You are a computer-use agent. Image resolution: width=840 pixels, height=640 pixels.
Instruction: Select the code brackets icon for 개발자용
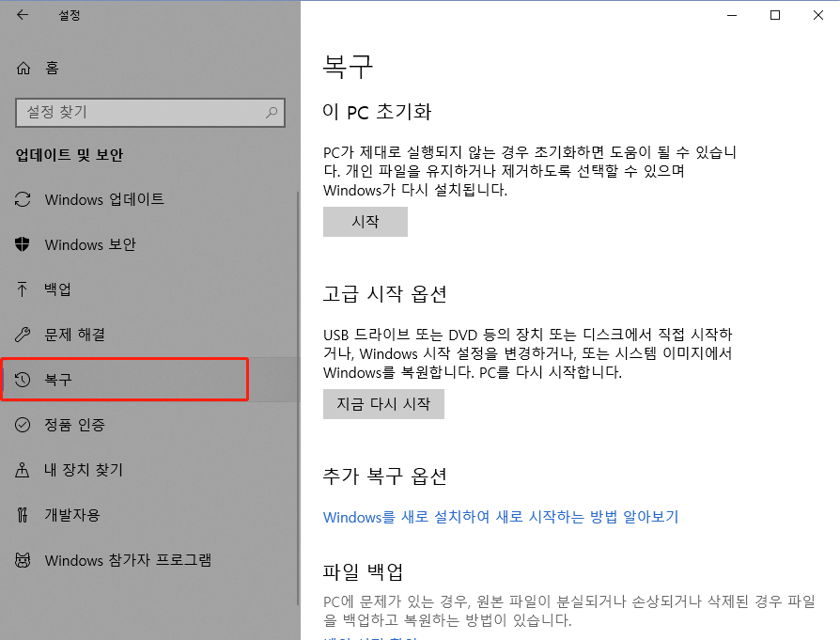23,515
